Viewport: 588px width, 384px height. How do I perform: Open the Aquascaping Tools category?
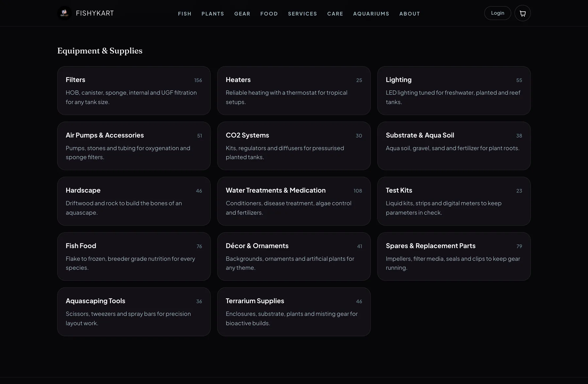click(134, 312)
